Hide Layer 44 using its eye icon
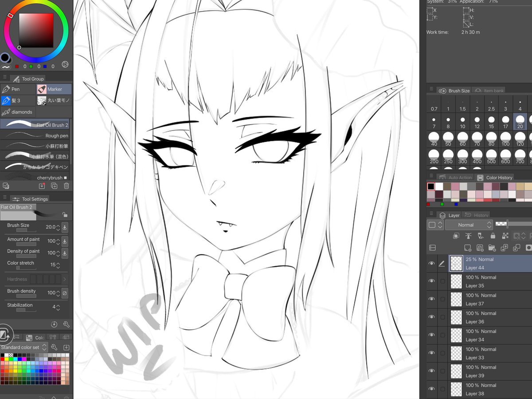The height and width of the screenshot is (399, 532). pyautogui.click(x=431, y=264)
